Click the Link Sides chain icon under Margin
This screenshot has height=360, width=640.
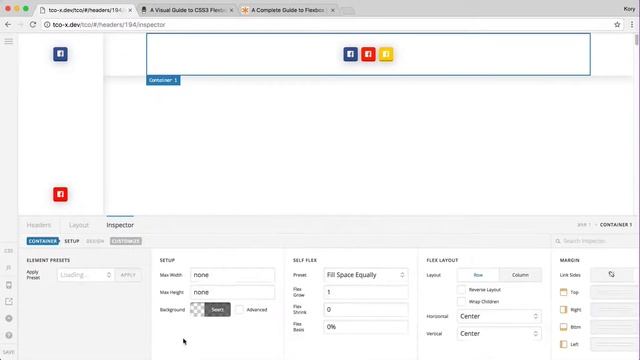611,275
